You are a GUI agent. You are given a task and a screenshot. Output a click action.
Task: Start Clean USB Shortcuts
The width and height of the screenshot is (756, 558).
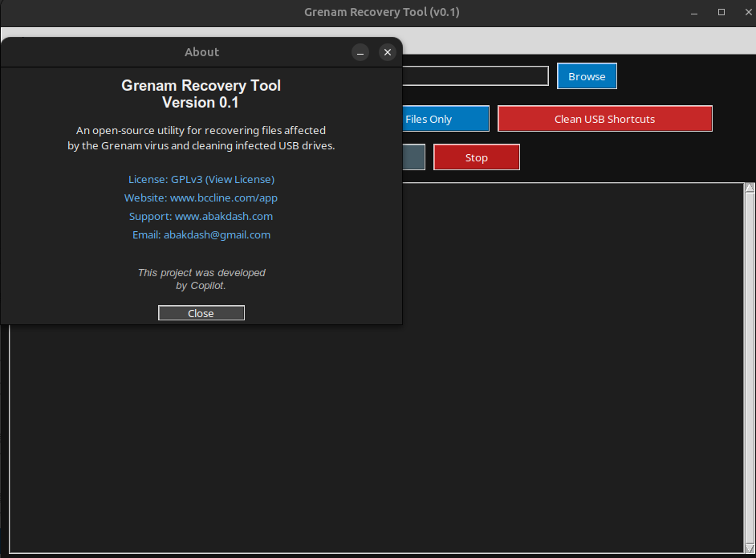tap(604, 119)
